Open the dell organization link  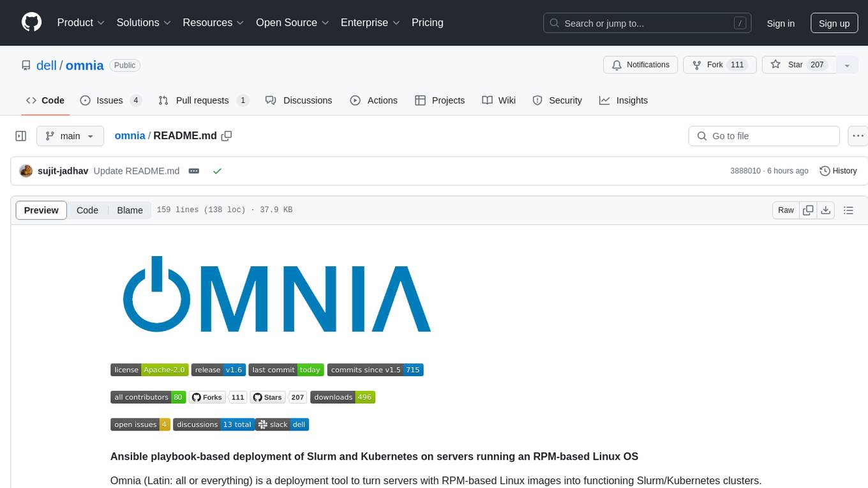click(47, 65)
